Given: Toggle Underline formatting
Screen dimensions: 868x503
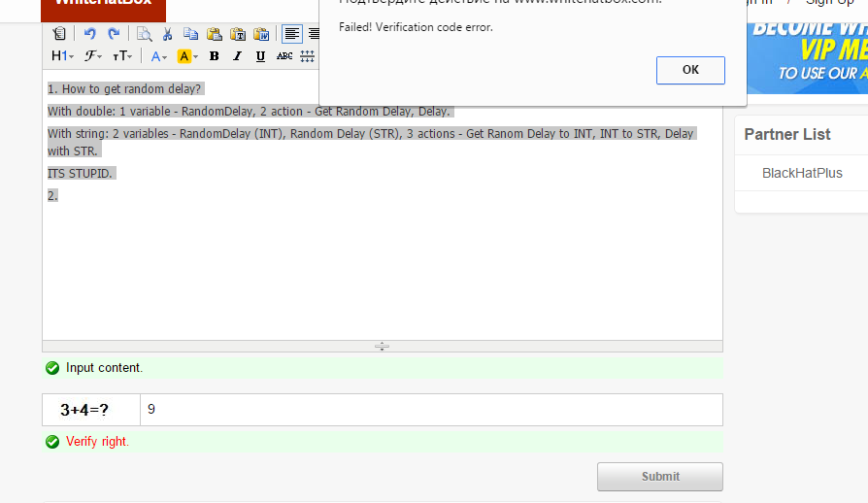Looking at the screenshot, I should 260,56.
